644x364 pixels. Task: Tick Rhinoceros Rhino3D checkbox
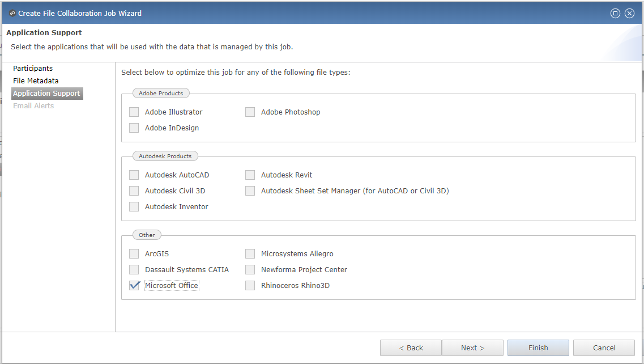point(250,285)
